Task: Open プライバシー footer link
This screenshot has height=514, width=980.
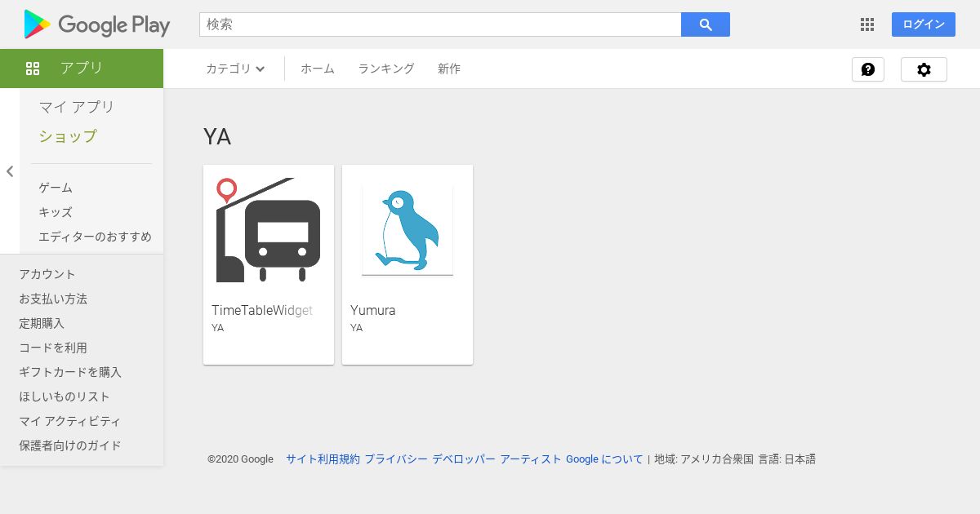Action: [x=396, y=459]
